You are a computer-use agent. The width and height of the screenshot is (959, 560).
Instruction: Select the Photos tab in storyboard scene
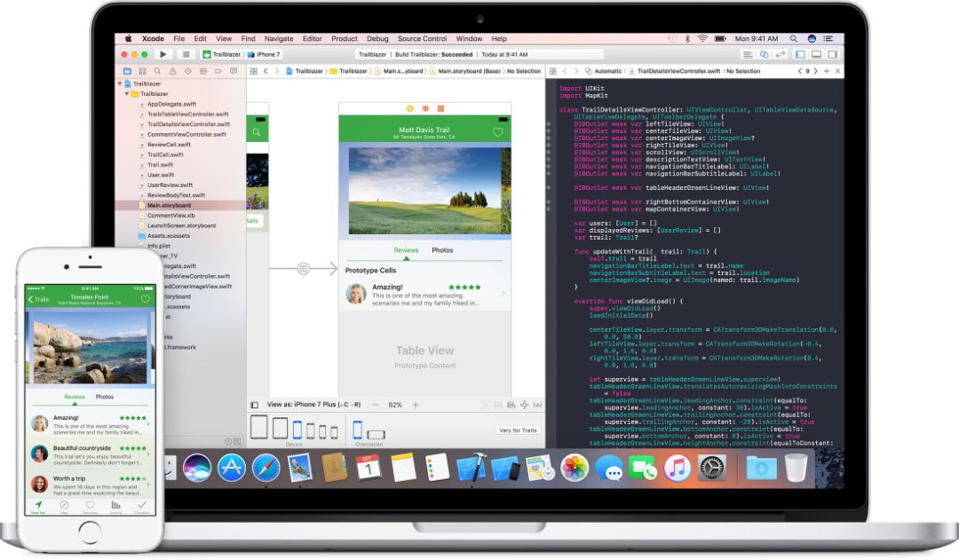click(442, 250)
